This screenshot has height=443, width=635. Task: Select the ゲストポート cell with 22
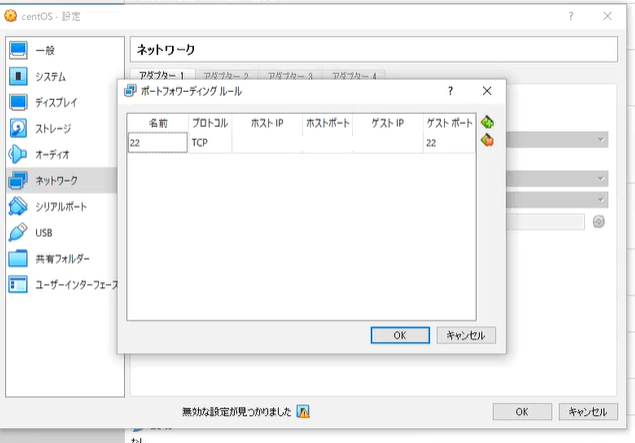(449, 143)
